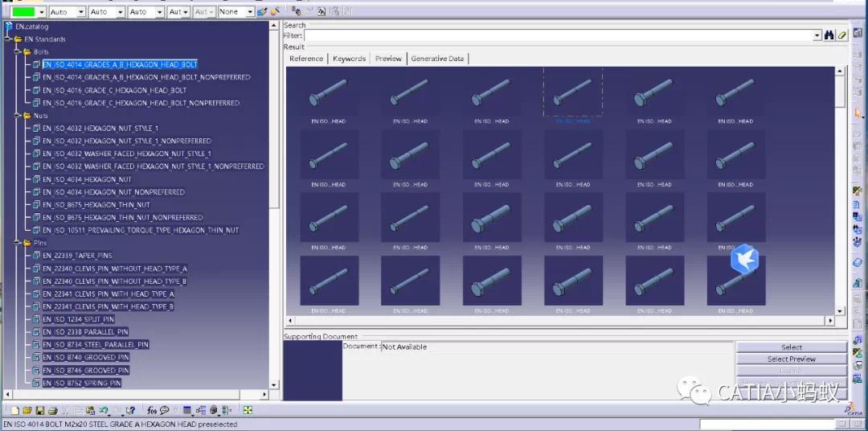Select EN_ISO_8734_STEEL_PARALLEL_PIN item
Viewport: 868px width, 431px height.
click(x=96, y=345)
